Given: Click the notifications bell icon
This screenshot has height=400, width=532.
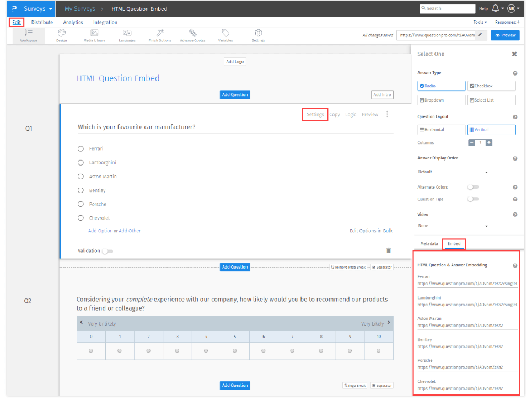Looking at the screenshot, I should tap(496, 8).
